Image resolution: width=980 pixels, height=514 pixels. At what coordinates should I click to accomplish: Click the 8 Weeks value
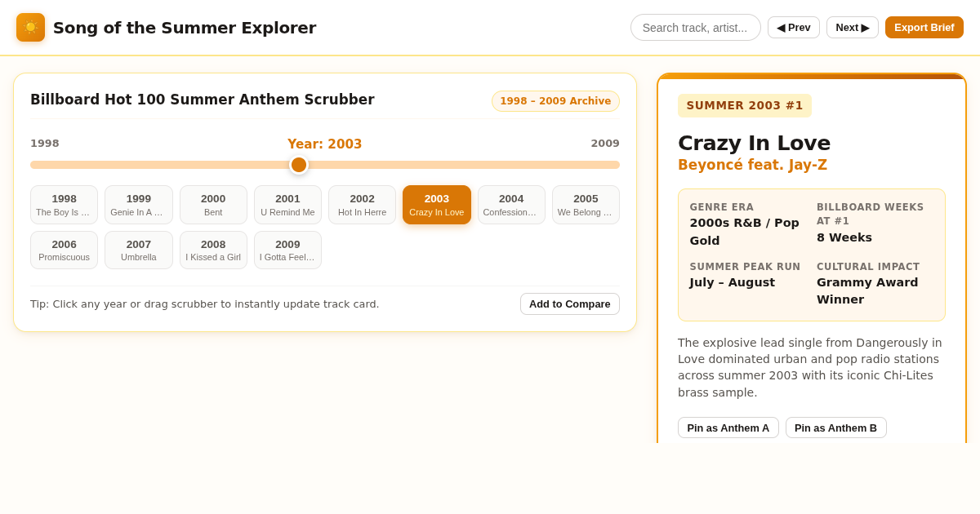(844, 237)
